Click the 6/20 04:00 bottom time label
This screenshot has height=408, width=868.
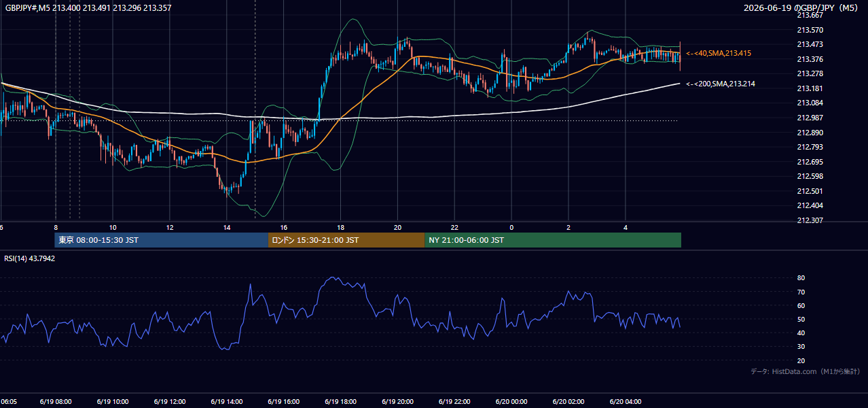[626, 402]
